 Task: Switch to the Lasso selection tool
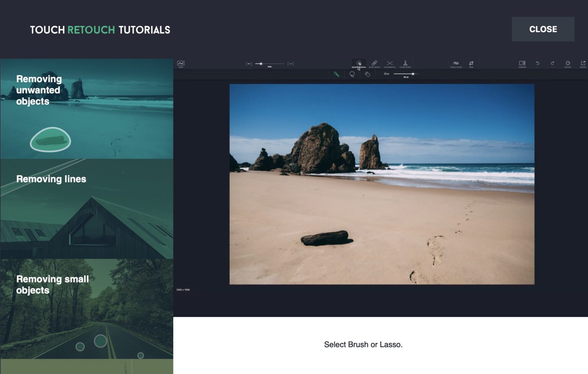[352, 74]
